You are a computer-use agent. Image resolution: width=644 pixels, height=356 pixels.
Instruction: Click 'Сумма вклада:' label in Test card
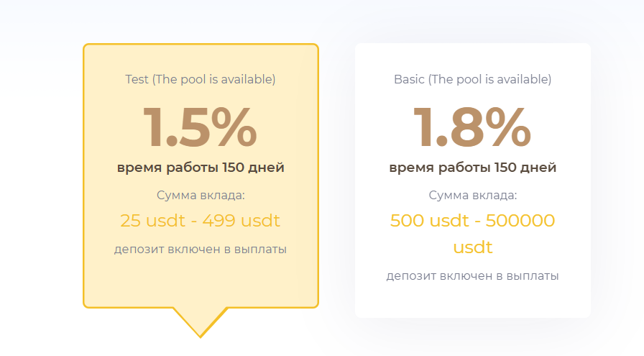coord(201,195)
